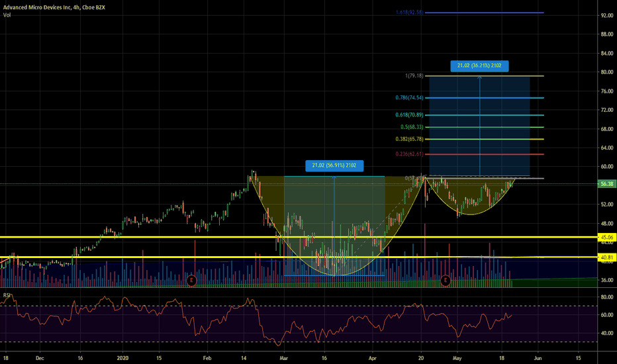
Task: Click the 2020 label on time axis
Action: pos(122,358)
